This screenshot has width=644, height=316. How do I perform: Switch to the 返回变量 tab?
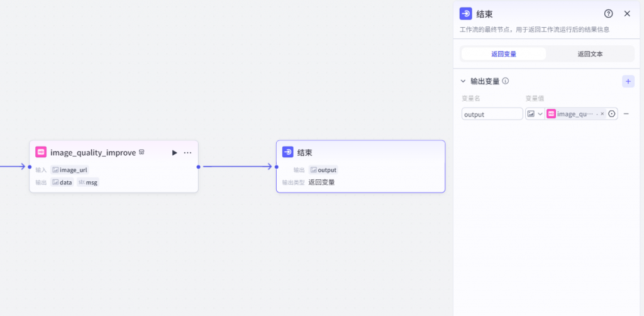(x=504, y=54)
